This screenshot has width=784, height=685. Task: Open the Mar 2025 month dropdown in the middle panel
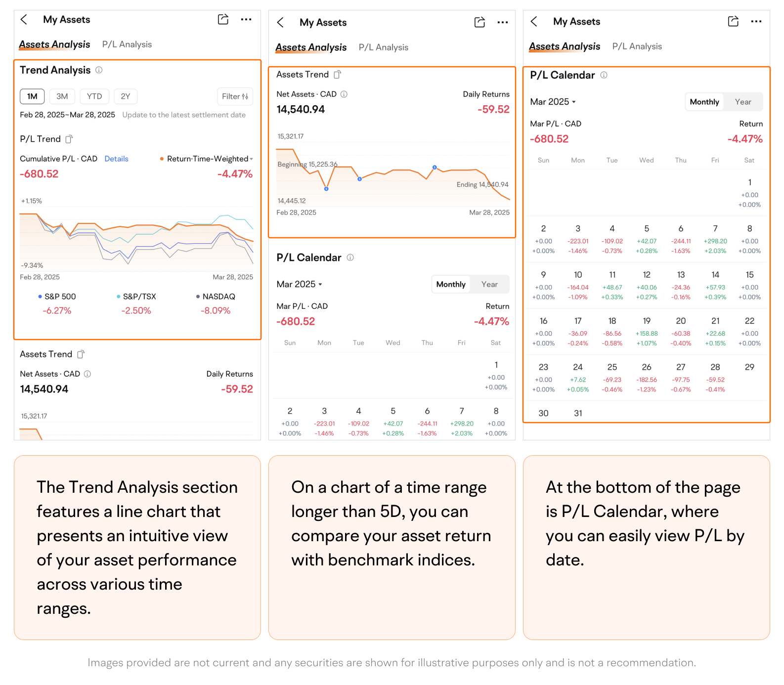coord(299,284)
